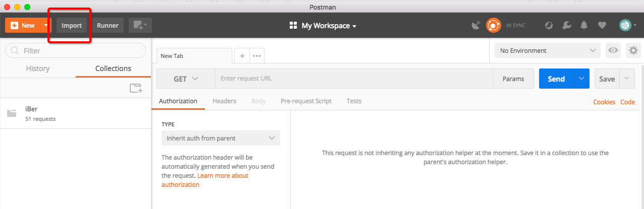Click the Filter search field
This screenshot has height=209, width=644.
point(75,50)
